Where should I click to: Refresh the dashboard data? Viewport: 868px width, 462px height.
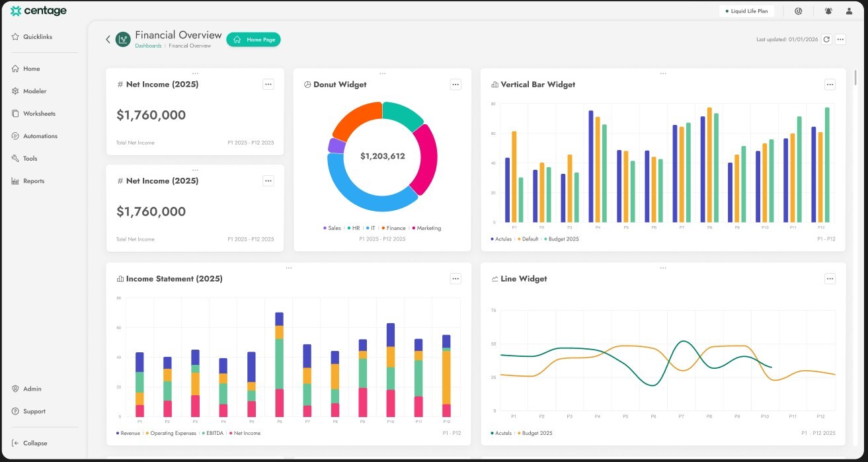coord(826,39)
